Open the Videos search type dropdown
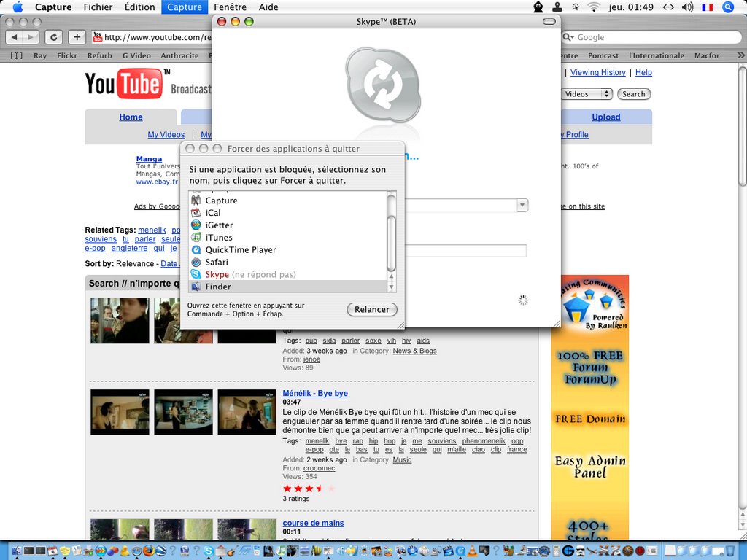This screenshot has height=560, width=747. tap(587, 94)
